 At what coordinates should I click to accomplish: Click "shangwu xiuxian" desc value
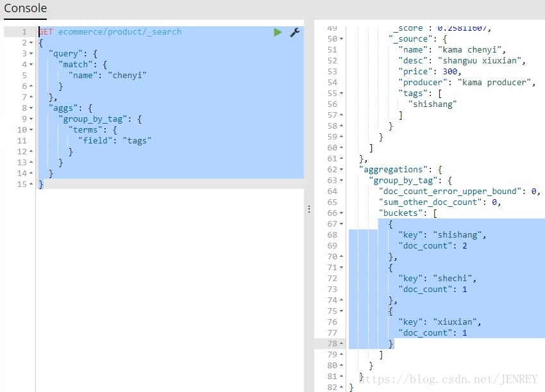point(480,60)
